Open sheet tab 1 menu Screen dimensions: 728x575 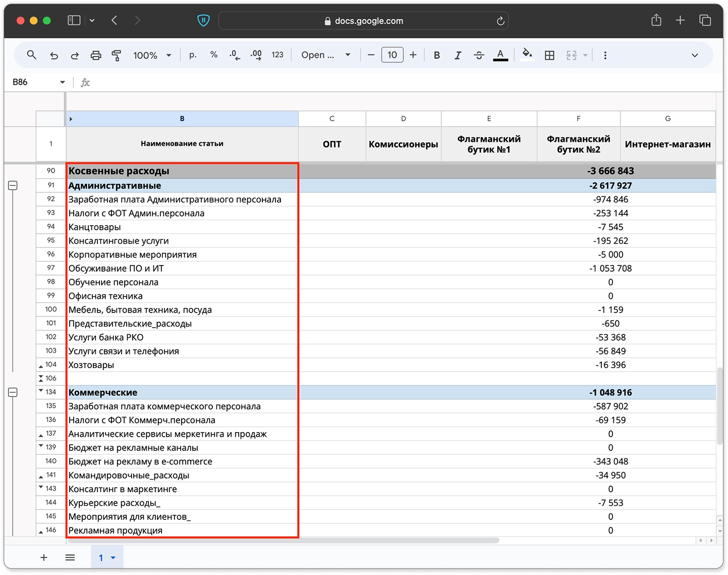(113, 558)
